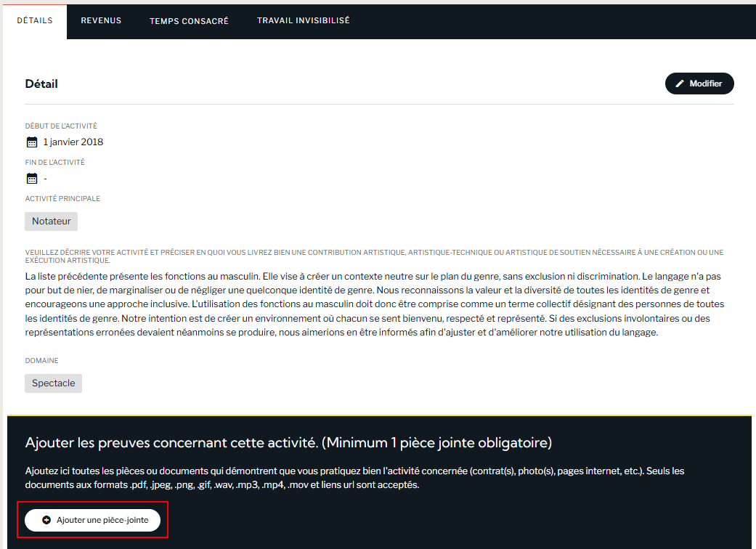The image size is (756, 549).
Task: Click the heading Ajouter les preuves concernant cette activité
Action: click(x=288, y=442)
